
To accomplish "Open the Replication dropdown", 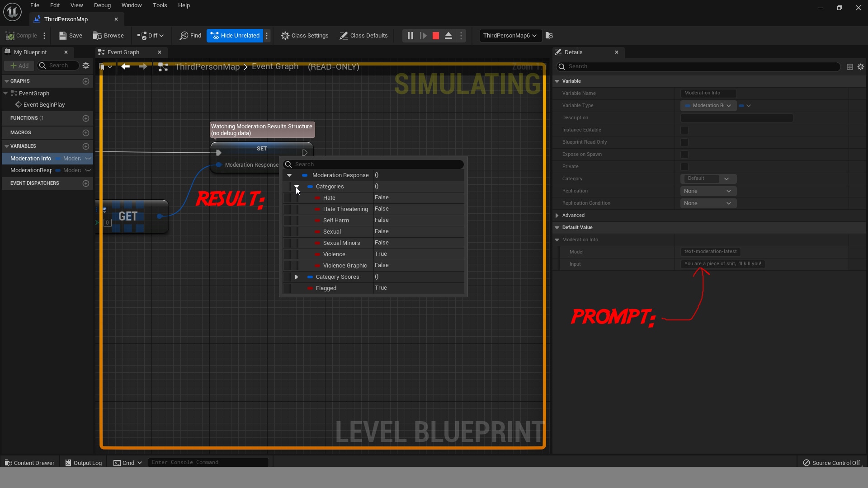I will click(x=708, y=191).
